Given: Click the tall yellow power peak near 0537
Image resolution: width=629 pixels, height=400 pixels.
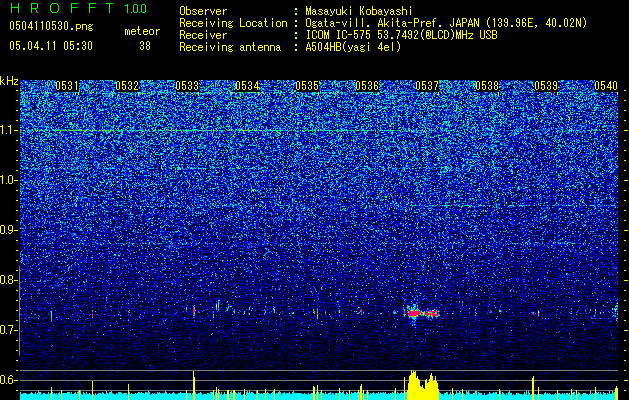Looking at the screenshot, I should point(423,386).
